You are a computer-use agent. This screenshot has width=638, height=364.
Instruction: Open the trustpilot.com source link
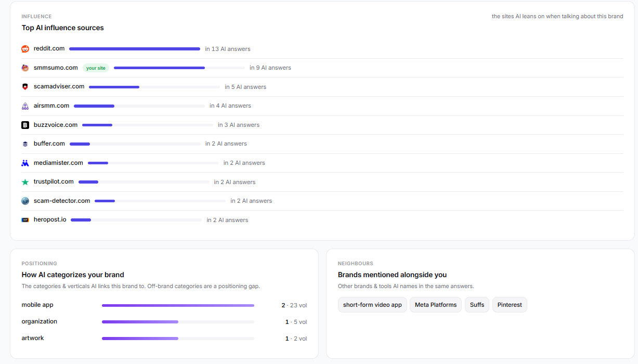[x=54, y=181]
